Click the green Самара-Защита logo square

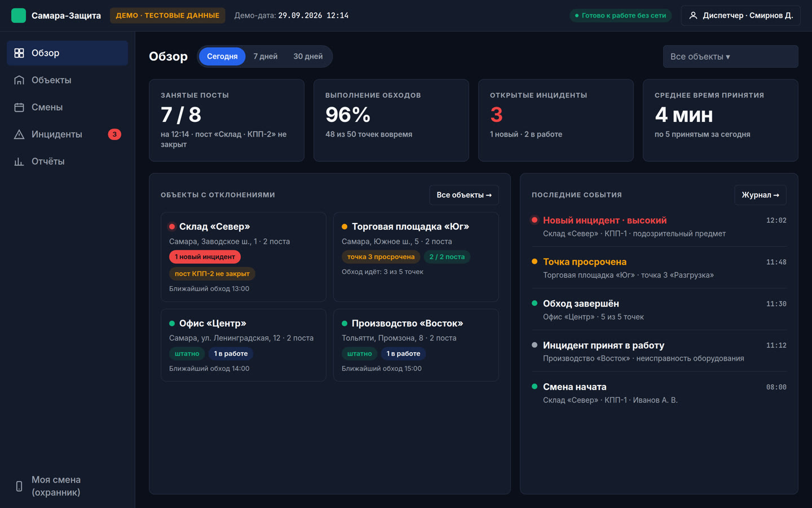click(x=19, y=15)
